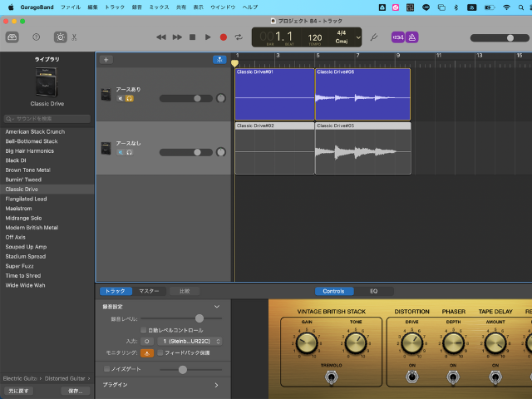This screenshot has height=399, width=532.
Task: Open the トラック menu in menu bar
Action: (115, 7)
